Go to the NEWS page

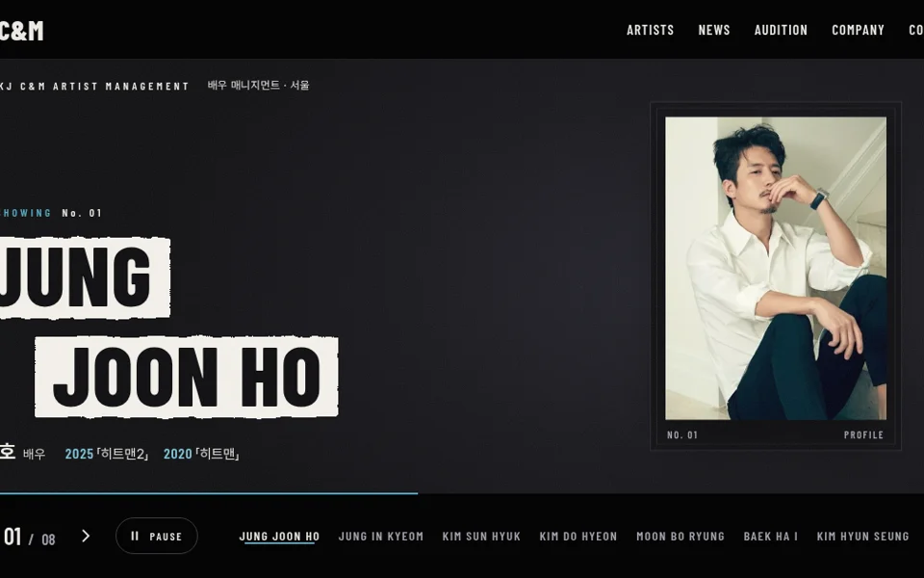(x=714, y=30)
